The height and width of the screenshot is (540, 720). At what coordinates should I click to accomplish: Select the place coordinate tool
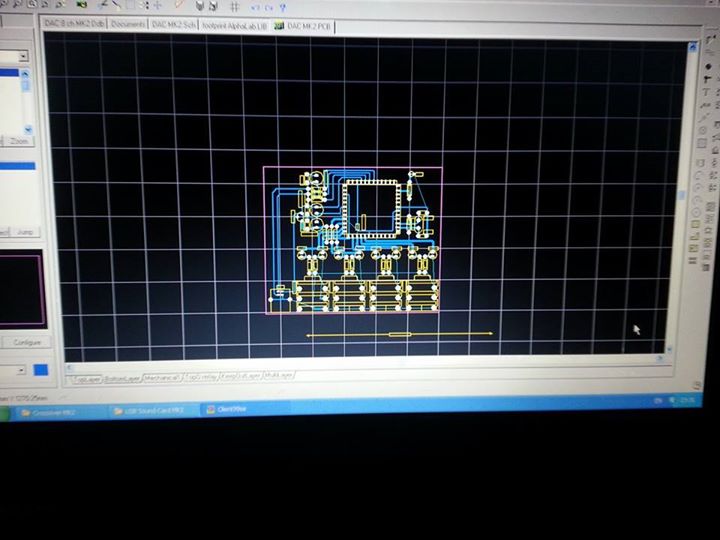(x=705, y=105)
